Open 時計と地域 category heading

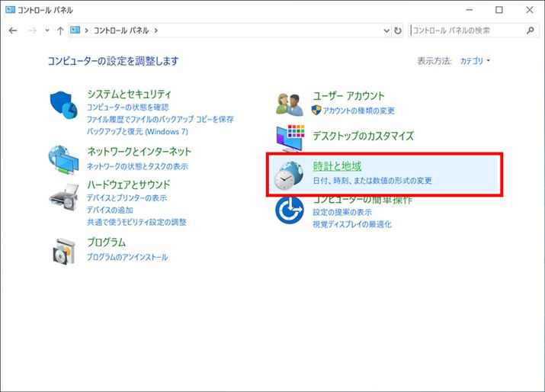coord(337,166)
